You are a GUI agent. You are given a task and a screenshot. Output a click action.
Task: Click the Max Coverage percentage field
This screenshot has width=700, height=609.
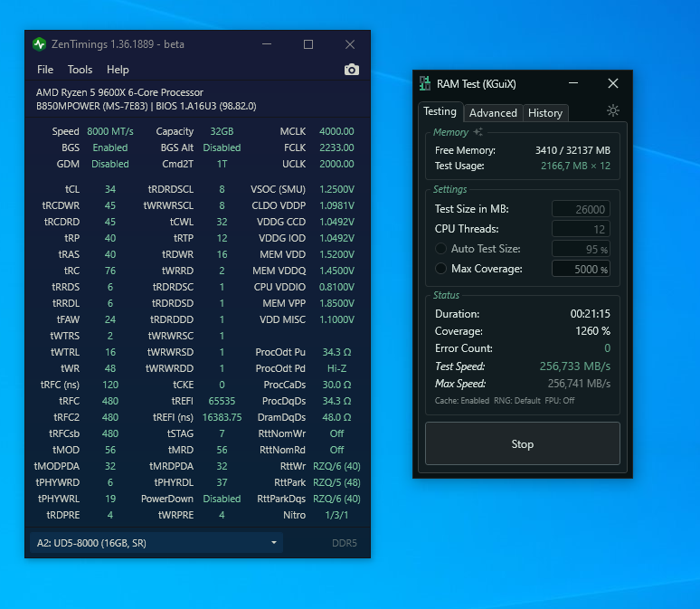tap(581, 269)
